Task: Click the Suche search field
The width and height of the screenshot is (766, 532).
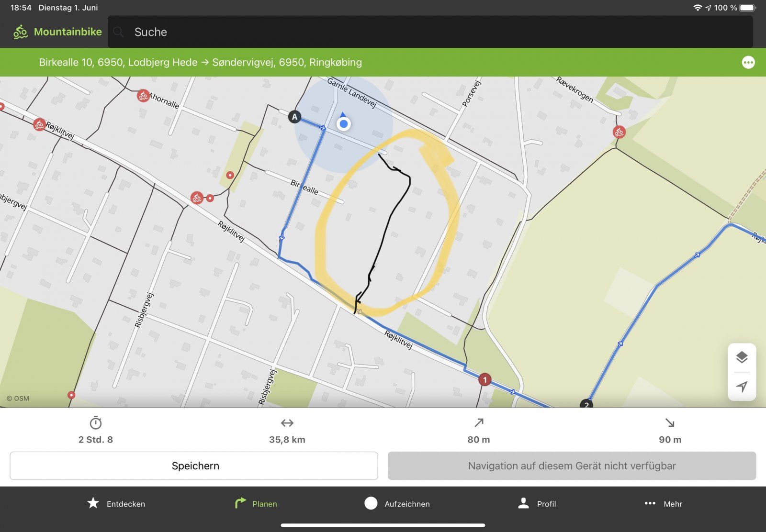Action: 430,32
